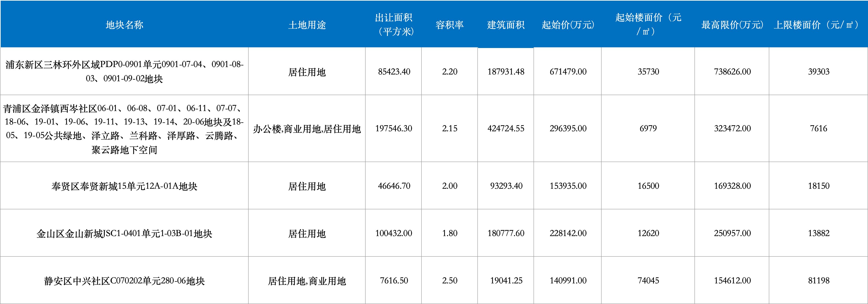Image resolution: width=868 pixels, height=304 pixels.
Task: Click maximum price 154612.00
Action: (732, 280)
